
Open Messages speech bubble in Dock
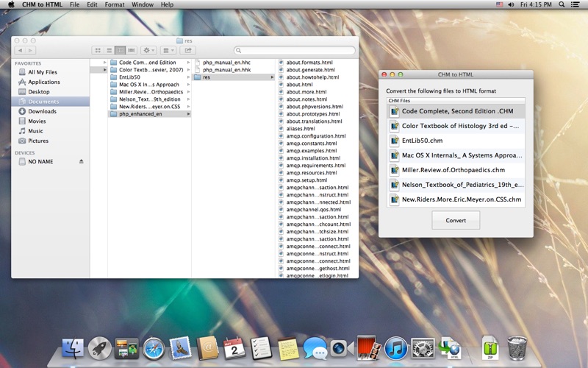tap(315, 348)
